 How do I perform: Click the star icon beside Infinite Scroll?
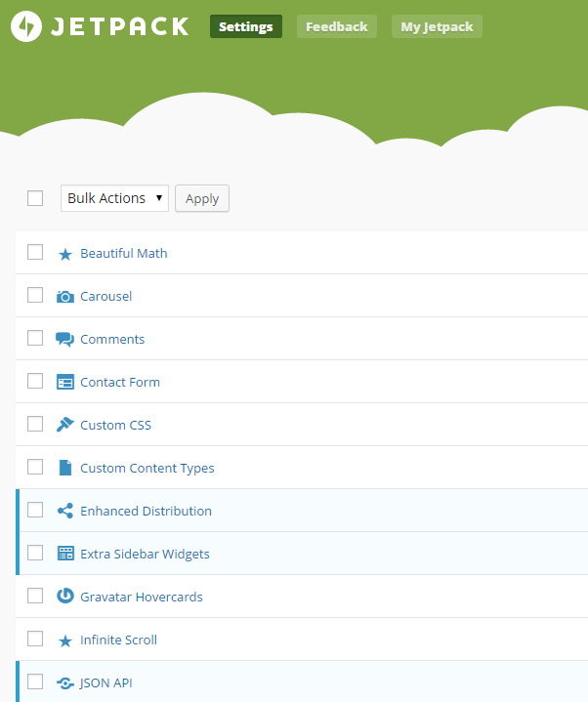point(65,641)
